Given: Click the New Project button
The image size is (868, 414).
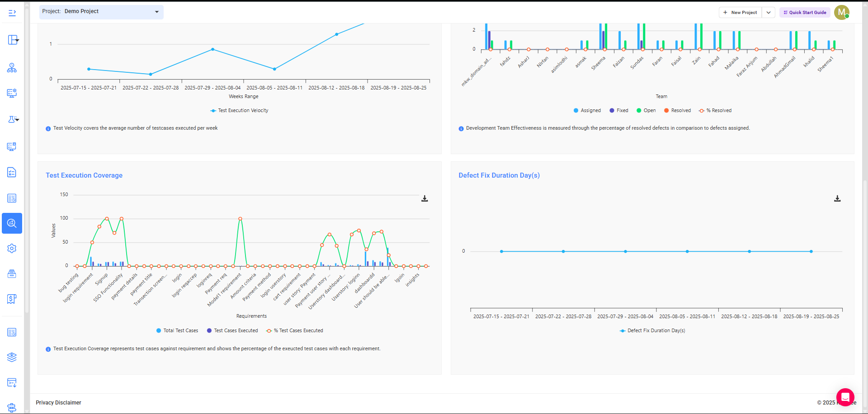Looking at the screenshot, I should pos(740,13).
